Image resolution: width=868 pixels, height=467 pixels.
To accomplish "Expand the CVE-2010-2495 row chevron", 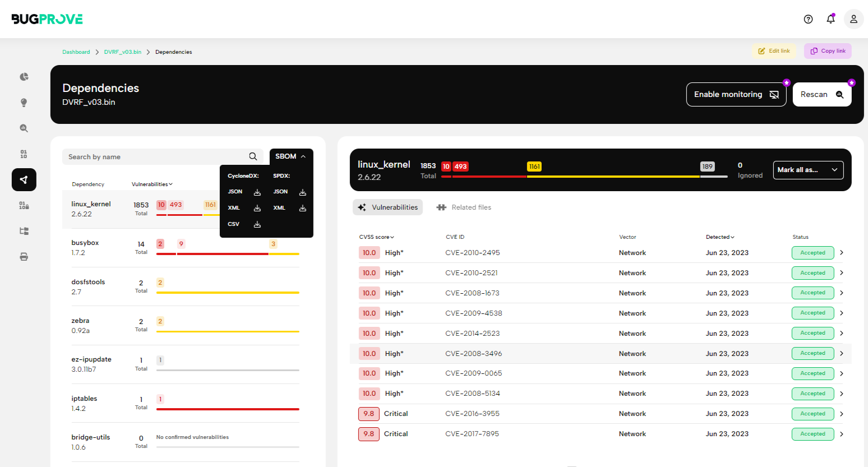I will click(x=841, y=252).
